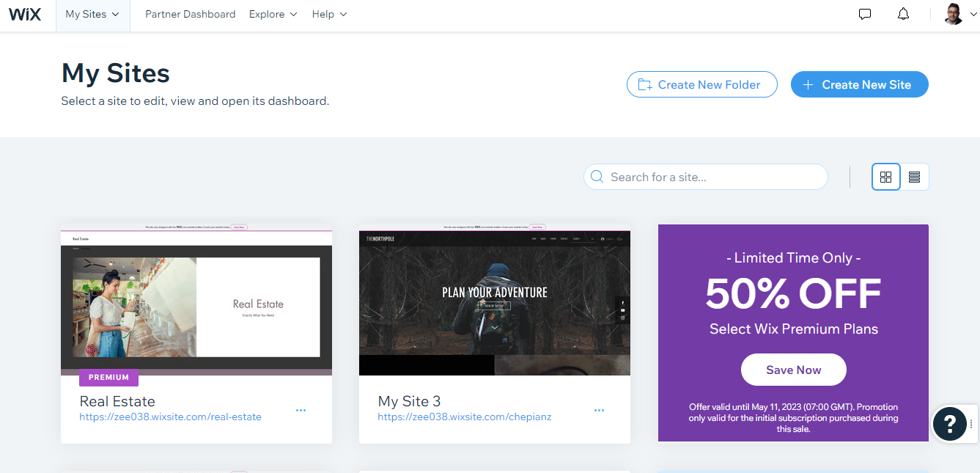The height and width of the screenshot is (473, 980).
Task: Click the My Site 3 site name
Action: [x=410, y=401]
